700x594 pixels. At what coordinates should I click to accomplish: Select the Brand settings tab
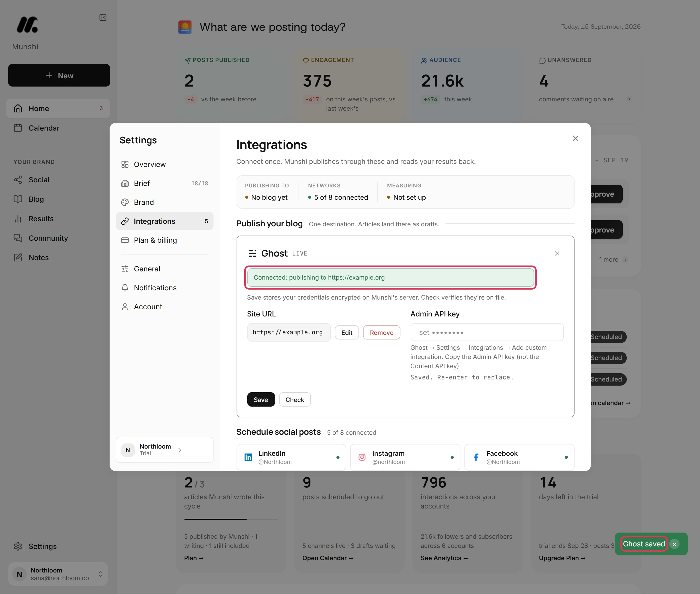tap(164, 202)
